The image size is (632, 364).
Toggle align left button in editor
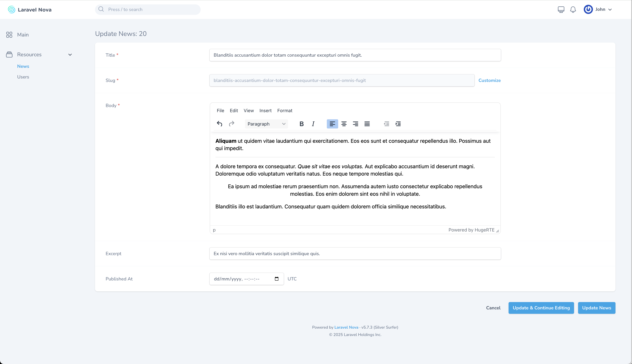[x=332, y=124]
